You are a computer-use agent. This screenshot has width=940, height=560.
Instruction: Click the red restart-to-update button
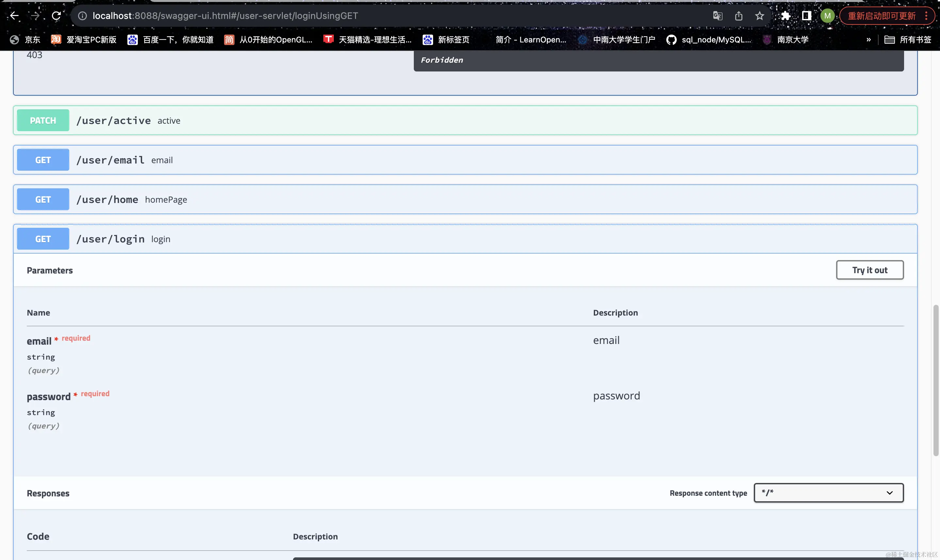(882, 16)
